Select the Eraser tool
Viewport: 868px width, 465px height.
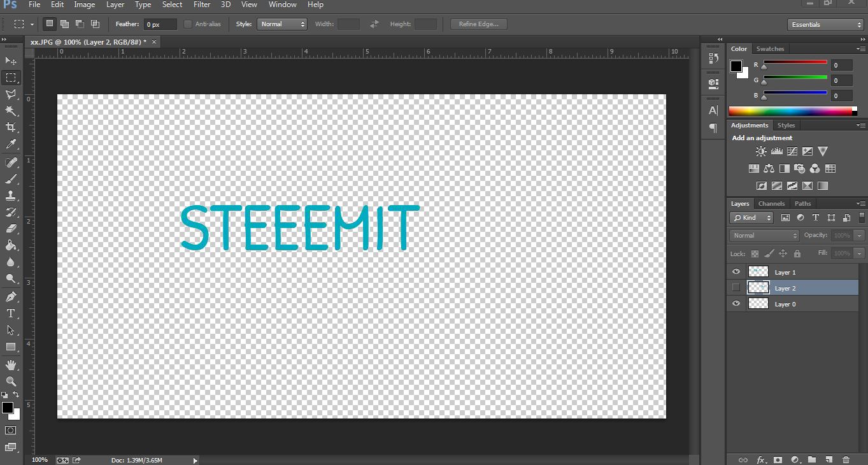coord(11,229)
